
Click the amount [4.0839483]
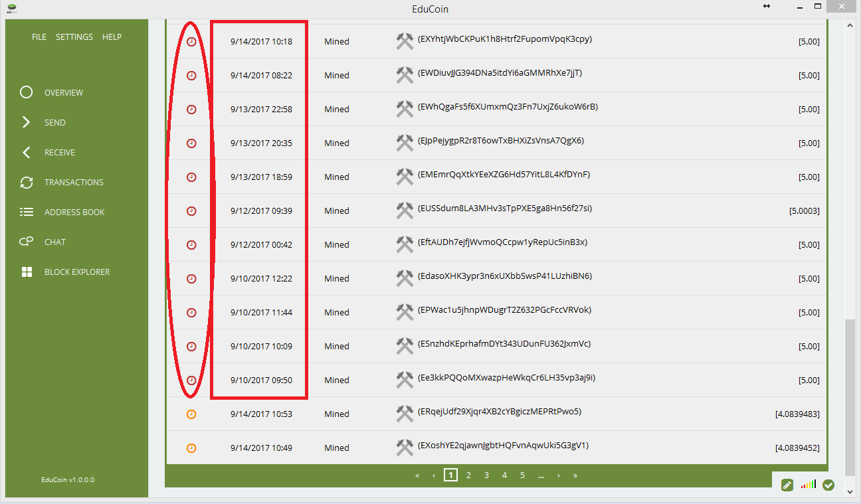point(797,414)
